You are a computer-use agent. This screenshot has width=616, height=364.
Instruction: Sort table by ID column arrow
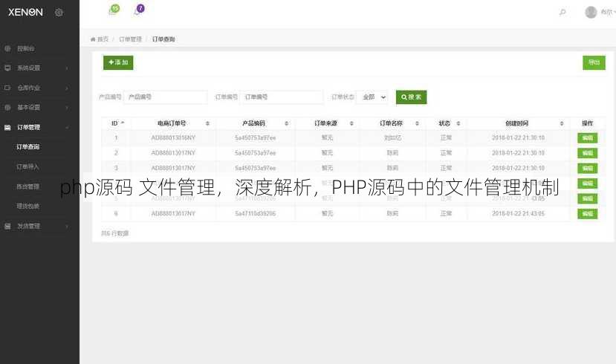click(123, 123)
